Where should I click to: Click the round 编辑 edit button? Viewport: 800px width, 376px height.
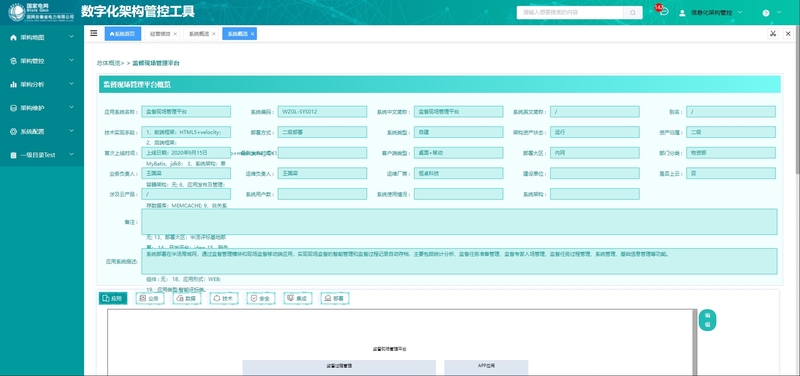click(707, 320)
